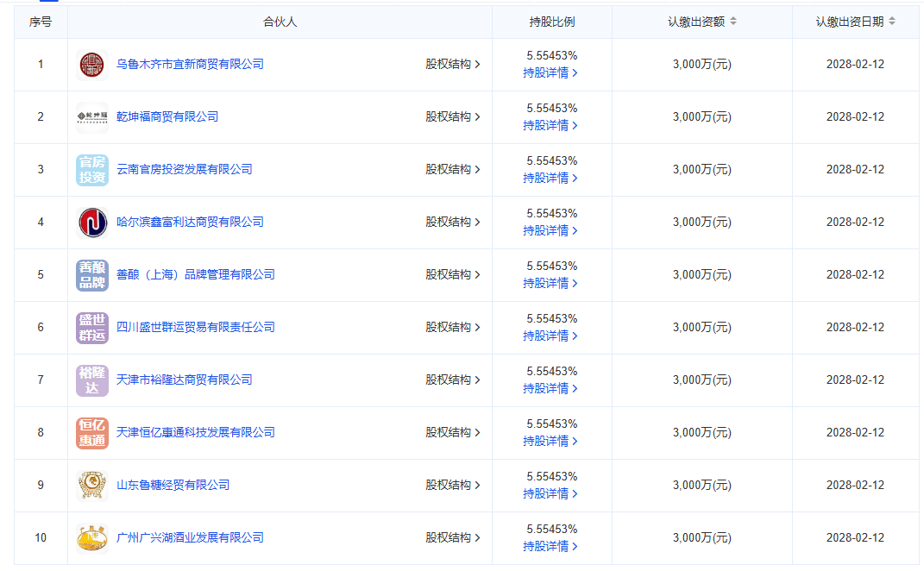Select 2028-02-12 date in 广州广兴湖酒业发展有限公司 row
The width and height of the screenshot is (924, 571).
855,537
